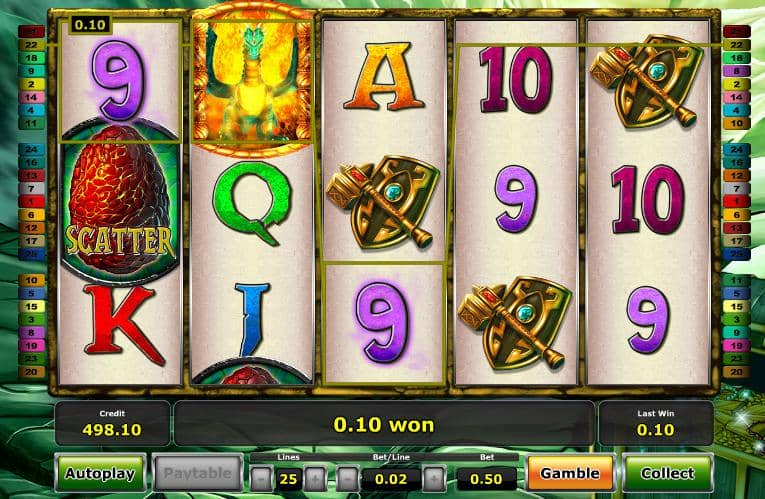The image size is (765, 499).
Task: Click the Lines value field showing 25
Action: (x=288, y=479)
